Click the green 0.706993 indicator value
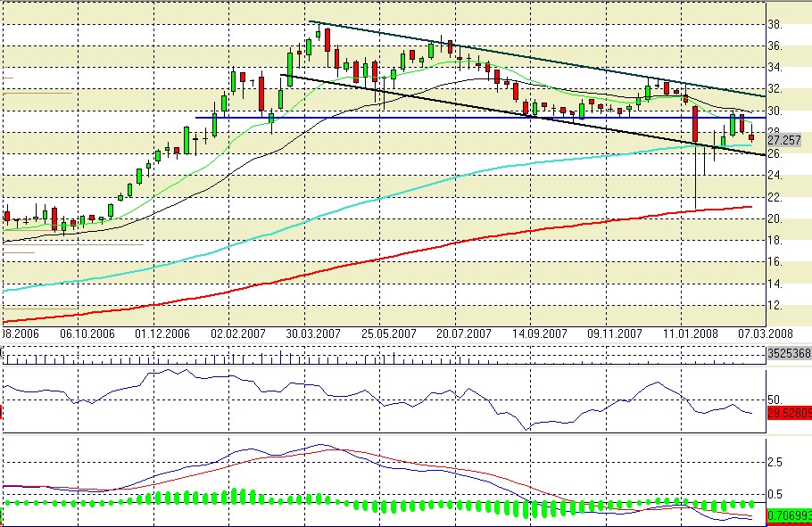The image size is (812, 527). point(789,515)
